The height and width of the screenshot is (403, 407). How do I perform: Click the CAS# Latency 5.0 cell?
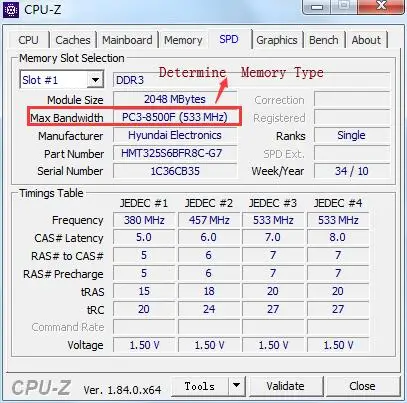pyautogui.click(x=144, y=238)
